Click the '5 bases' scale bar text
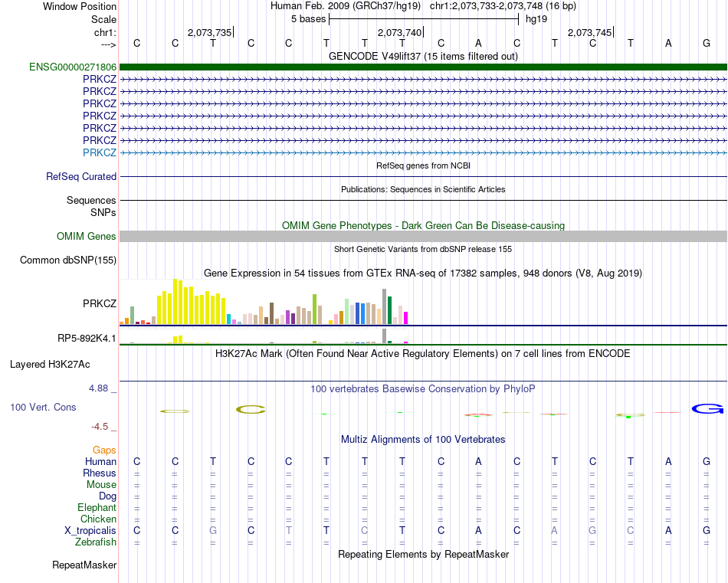728x583 pixels. pyautogui.click(x=308, y=19)
